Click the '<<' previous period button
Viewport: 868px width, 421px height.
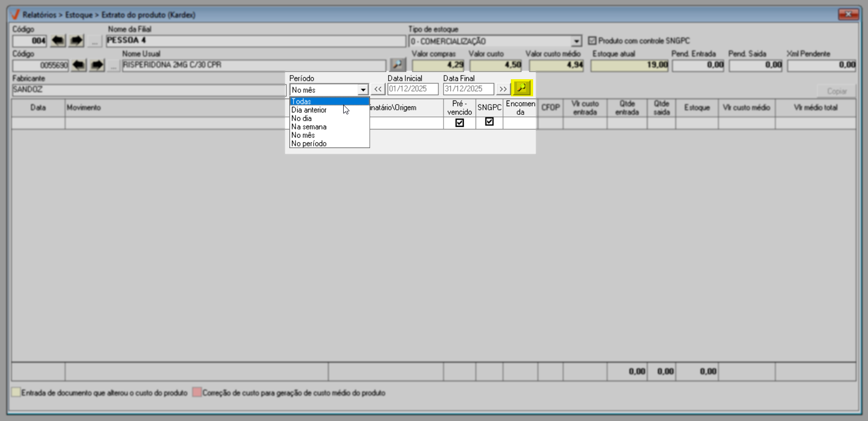pyautogui.click(x=378, y=89)
